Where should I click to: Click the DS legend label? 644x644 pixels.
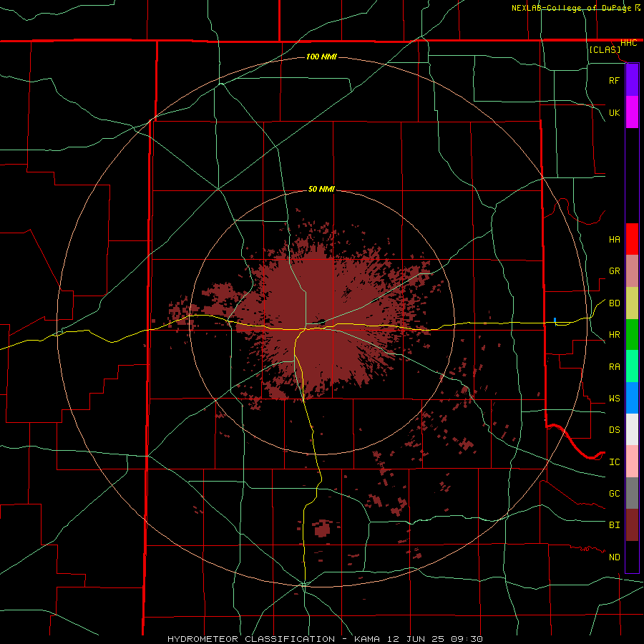[x=614, y=430]
